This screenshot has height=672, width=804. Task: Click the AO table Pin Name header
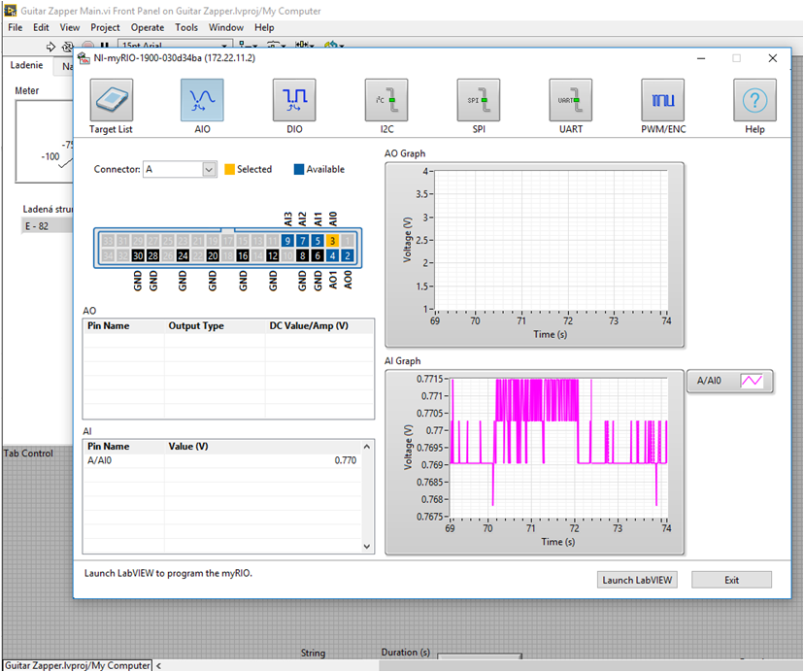coord(123,326)
